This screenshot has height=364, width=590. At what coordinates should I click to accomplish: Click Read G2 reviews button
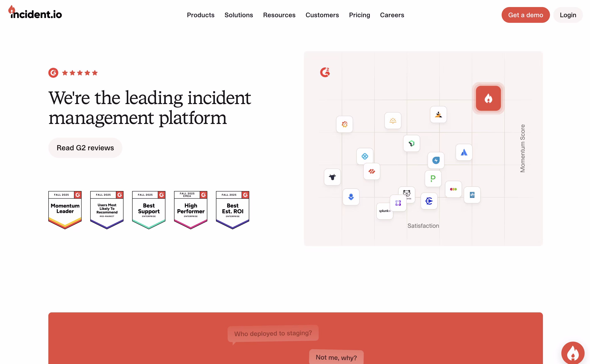[85, 148]
